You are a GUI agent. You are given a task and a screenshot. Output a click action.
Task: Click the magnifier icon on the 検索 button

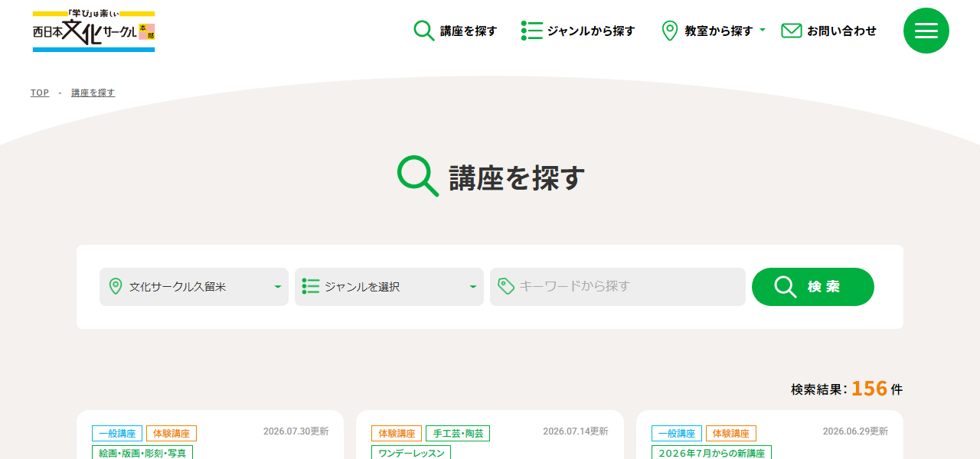(x=786, y=287)
